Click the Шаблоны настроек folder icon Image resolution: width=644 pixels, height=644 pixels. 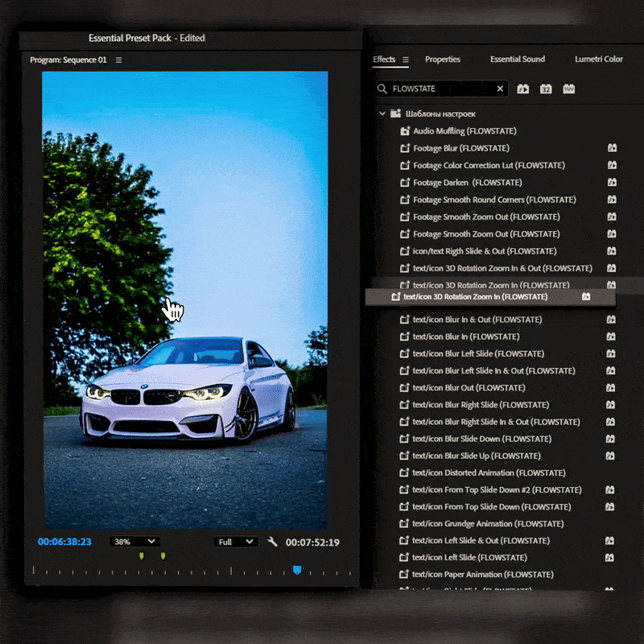point(395,114)
